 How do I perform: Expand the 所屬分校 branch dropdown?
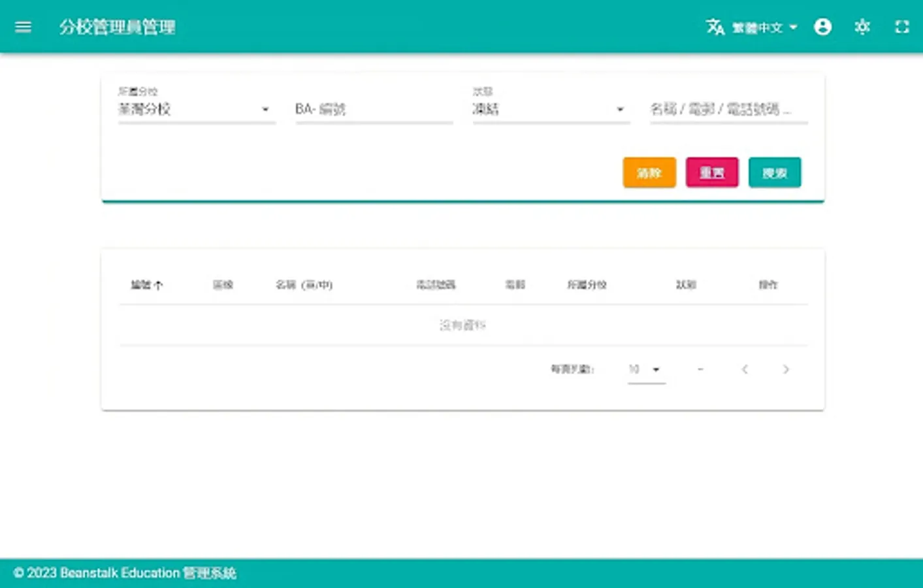(196, 109)
